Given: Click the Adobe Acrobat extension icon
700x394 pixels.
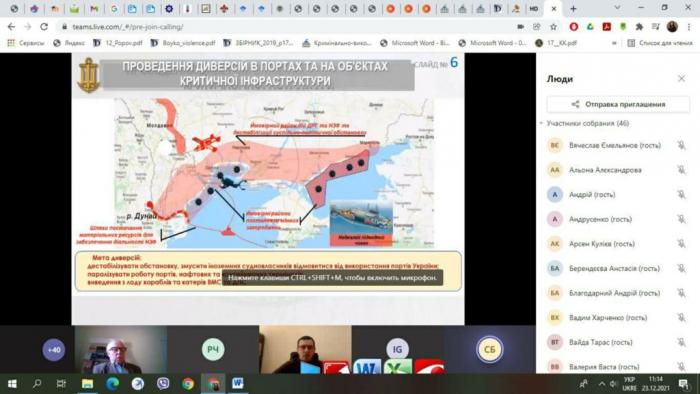Looking at the screenshot, I should (607, 27).
